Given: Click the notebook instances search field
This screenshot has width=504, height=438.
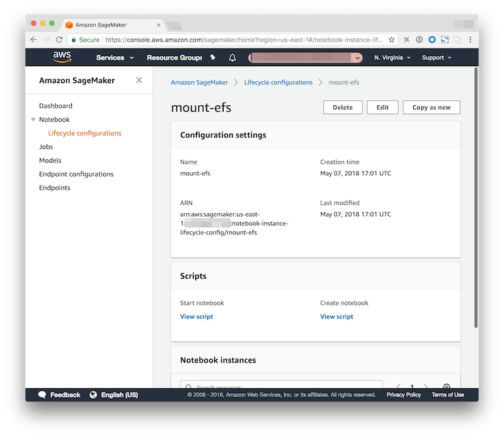Looking at the screenshot, I should (281, 385).
